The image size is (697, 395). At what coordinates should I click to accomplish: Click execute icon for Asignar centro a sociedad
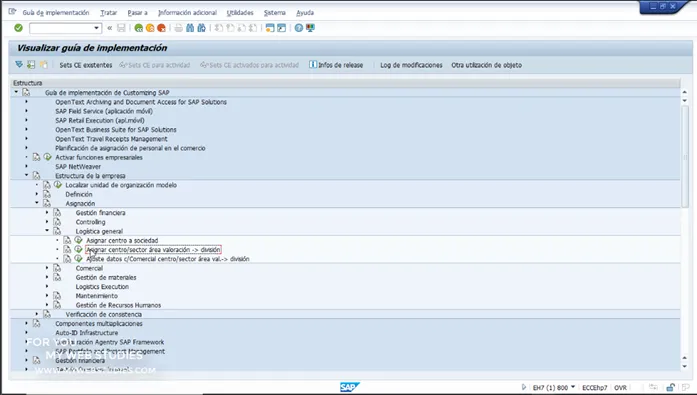pos(78,240)
